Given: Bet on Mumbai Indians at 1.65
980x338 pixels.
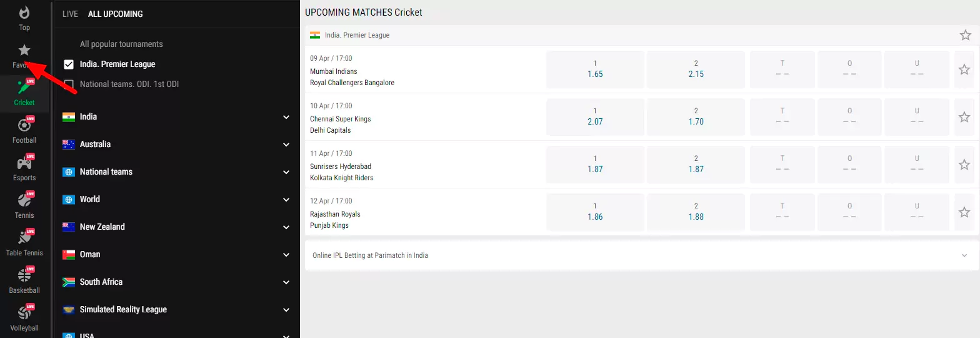Looking at the screenshot, I should pyautogui.click(x=595, y=69).
